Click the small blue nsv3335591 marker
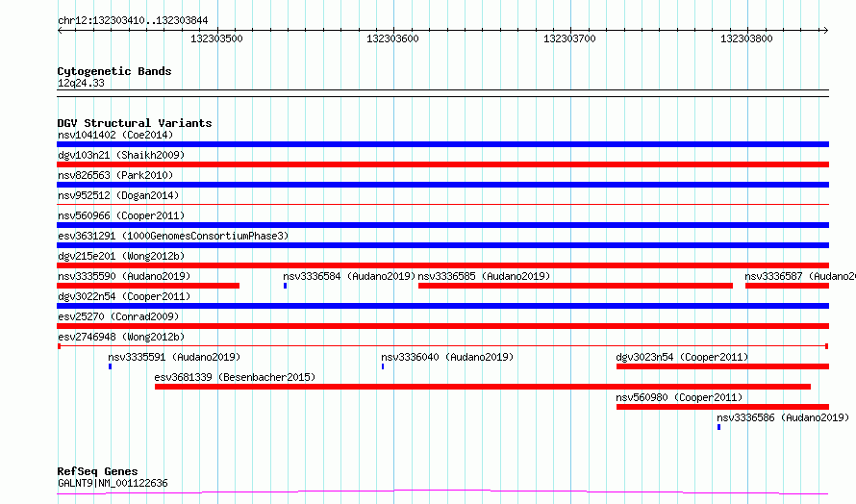Screen dimensions: 856x504 (111, 366)
